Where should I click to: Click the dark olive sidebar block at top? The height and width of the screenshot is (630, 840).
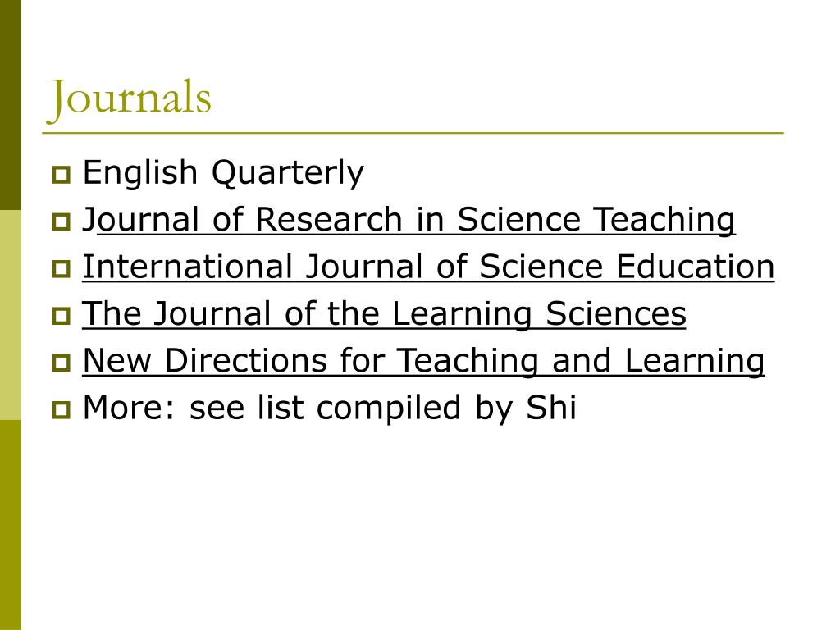[10, 105]
